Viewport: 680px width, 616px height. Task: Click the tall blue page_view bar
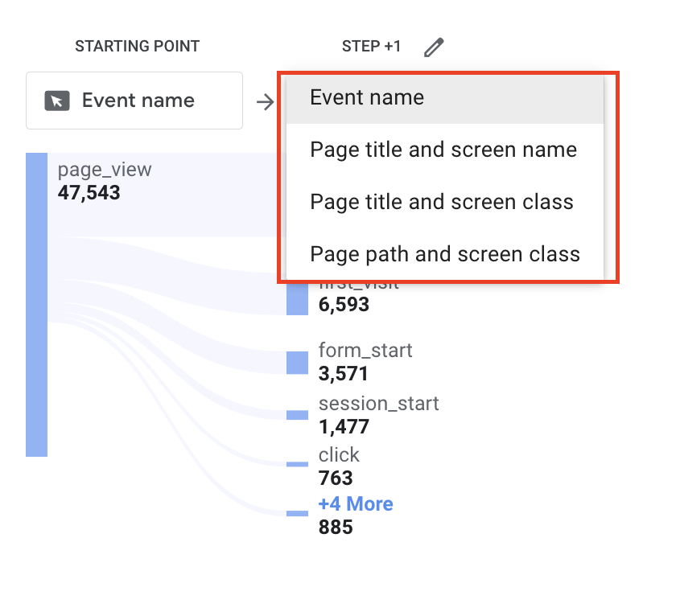click(x=36, y=304)
